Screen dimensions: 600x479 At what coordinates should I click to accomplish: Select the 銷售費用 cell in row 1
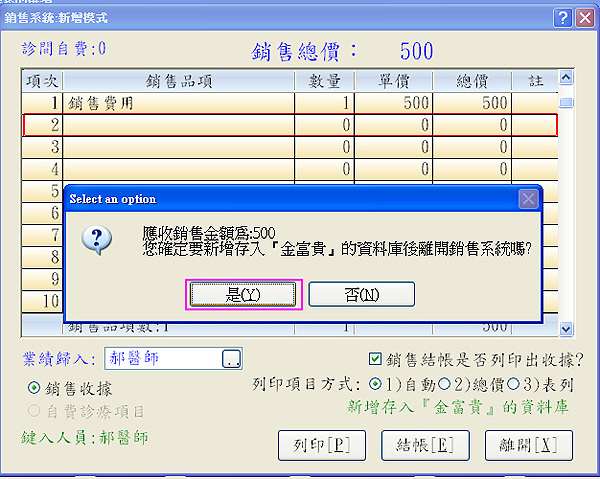pyautogui.click(x=178, y=102)
